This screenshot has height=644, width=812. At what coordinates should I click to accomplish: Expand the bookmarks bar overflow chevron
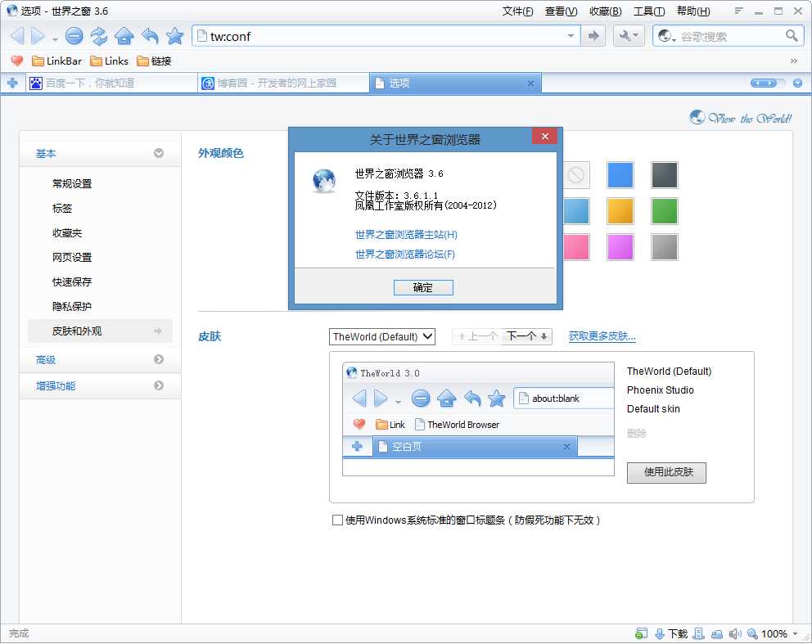pos(794,61)
